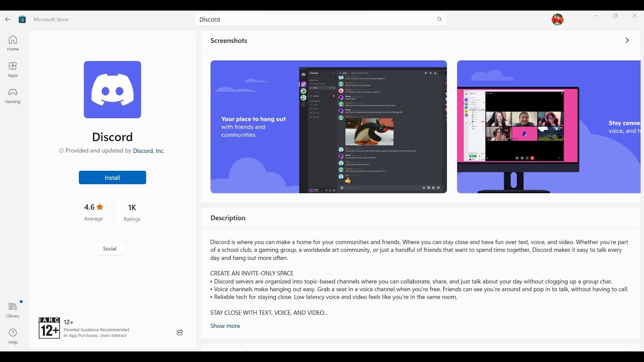Viewport: 644px width, 362px height.
Task: Expand Screenshots with the chevron arrow
Action: (x=627, y=41)
